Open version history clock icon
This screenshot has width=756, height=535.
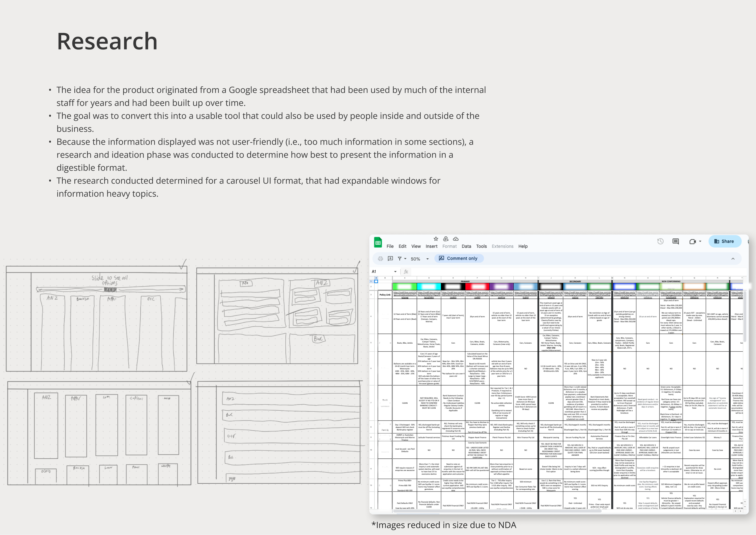pos(660,242)
